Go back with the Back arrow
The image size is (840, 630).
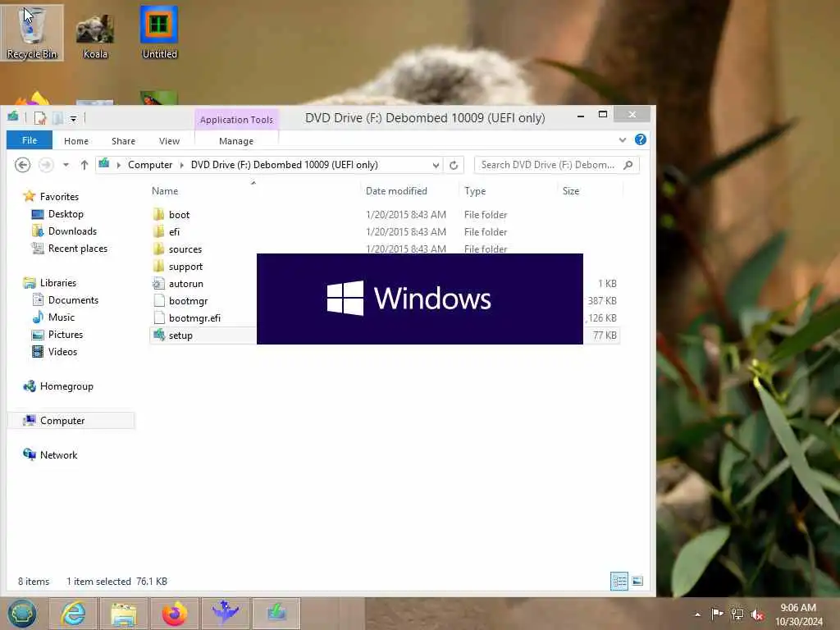tap(22, 165)
